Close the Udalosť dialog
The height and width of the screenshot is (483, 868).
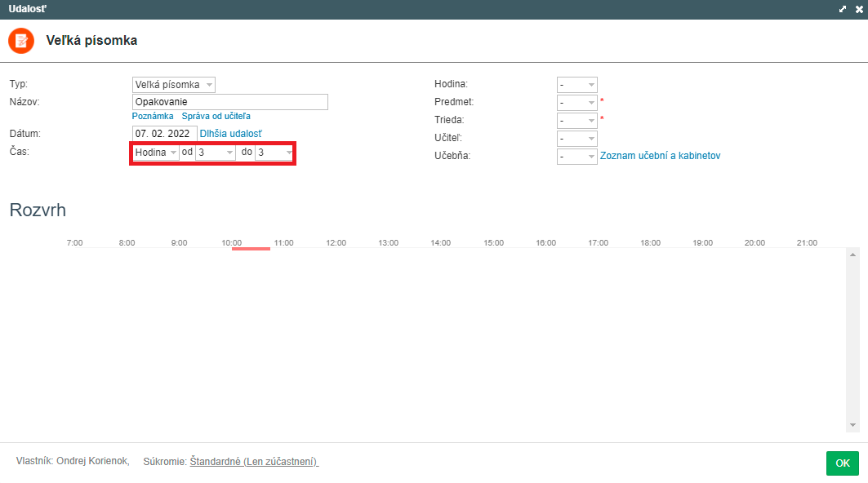click(859, 10)
